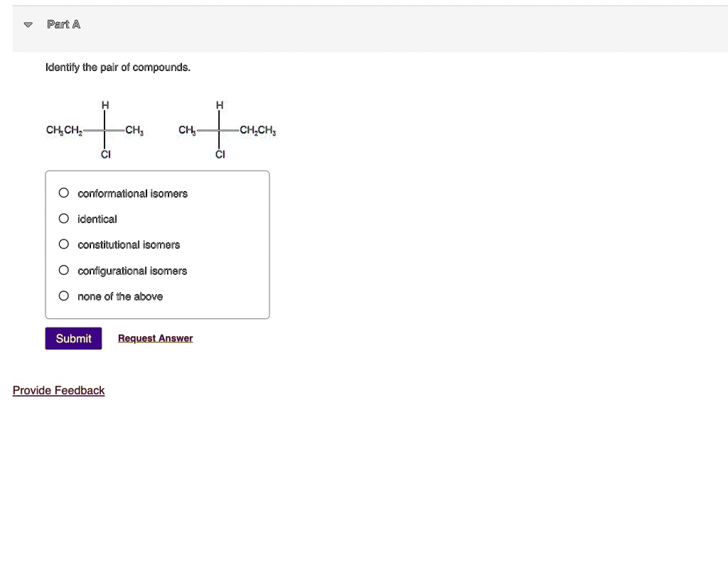
Task: Click the Part A heading
Action: point(63,23)
